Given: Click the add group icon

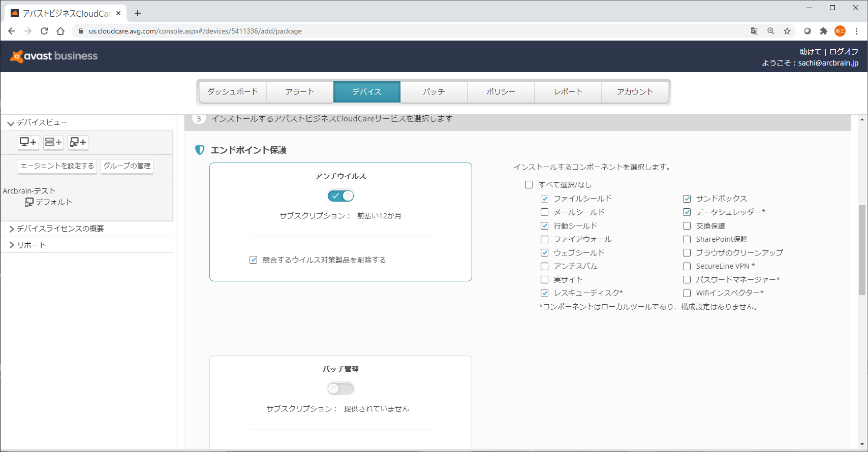Looking at the screenshot, I should point(78,142).
